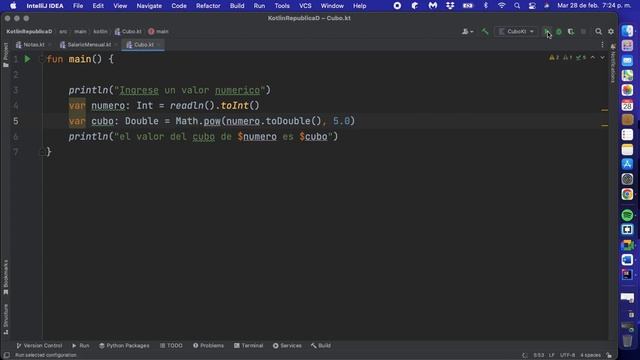Collapse the closing brace fold marker
The height and width of the screenshot is (360, 640).
tap(41, 152)
